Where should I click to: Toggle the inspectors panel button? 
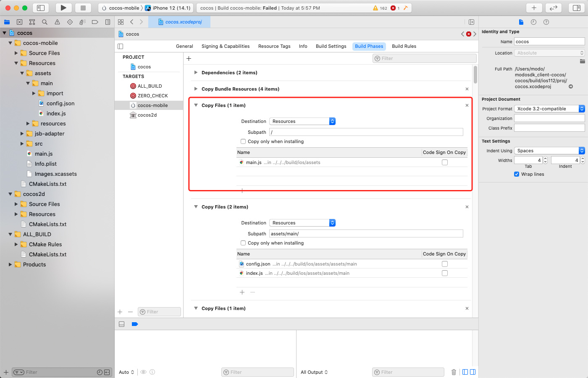[577, 8]
